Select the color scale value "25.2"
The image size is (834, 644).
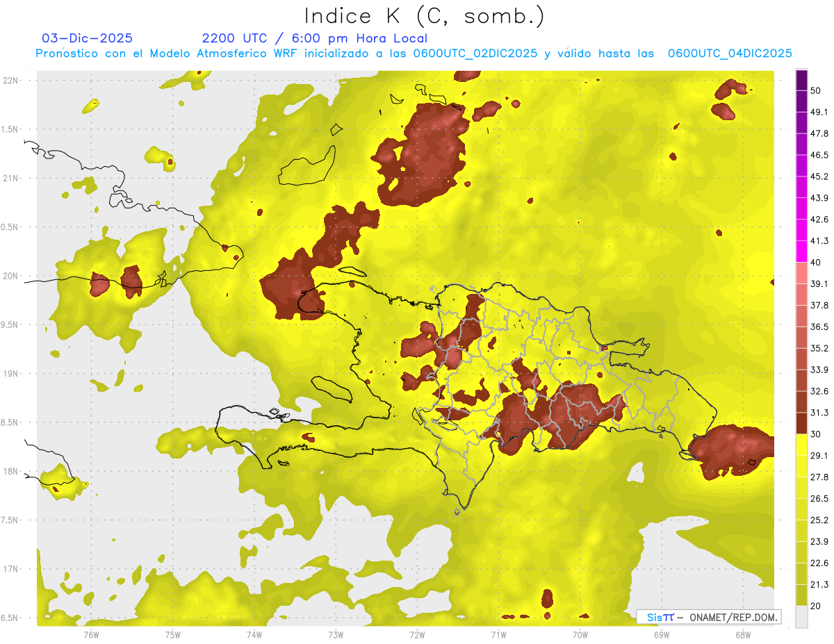(x=819, y=520)
